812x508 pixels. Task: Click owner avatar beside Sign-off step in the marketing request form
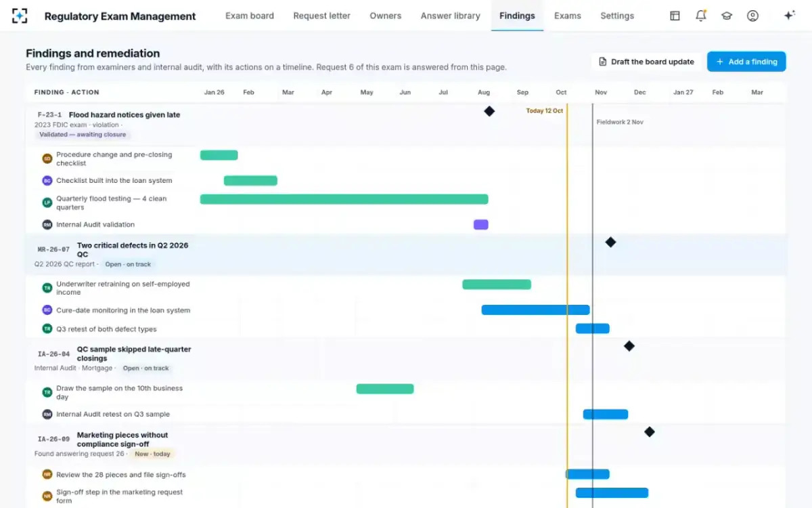47,496
